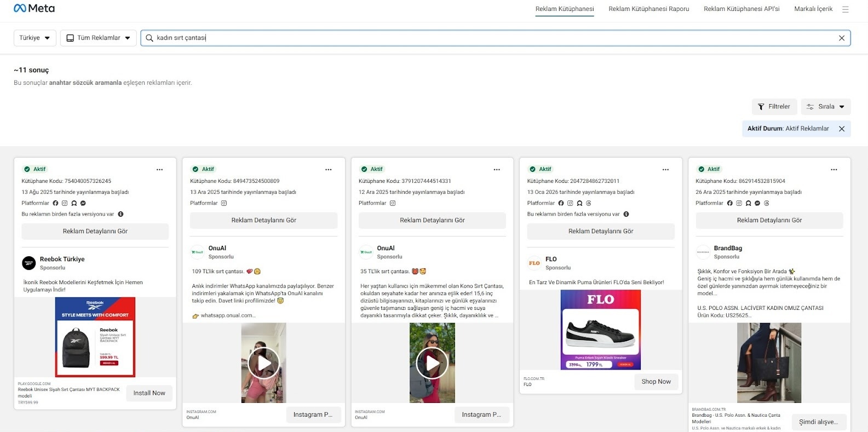This screenshot has width=868, height=432.
Task: Open the FLO Puma sneaker ad image
Action: [600, 330]
